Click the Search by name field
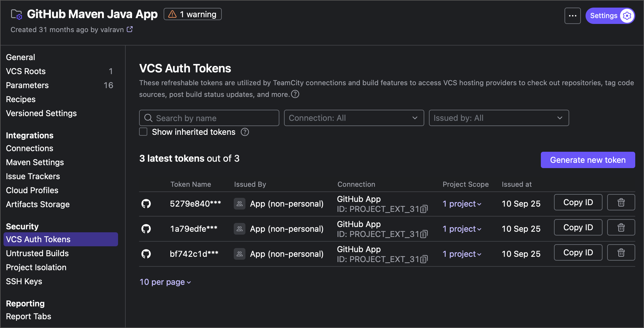 coord(209,118)
